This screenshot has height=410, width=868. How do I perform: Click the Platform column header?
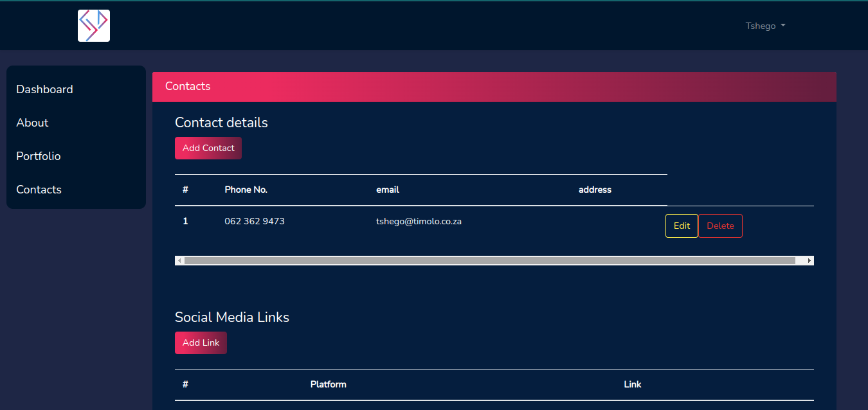(x=328, y=384)
